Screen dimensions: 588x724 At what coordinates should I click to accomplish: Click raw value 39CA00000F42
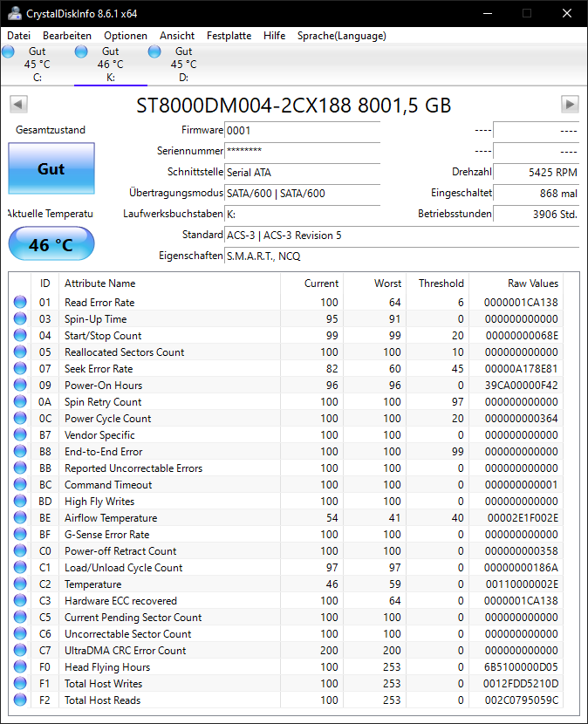pyautogui.click(x=521, y=385)
